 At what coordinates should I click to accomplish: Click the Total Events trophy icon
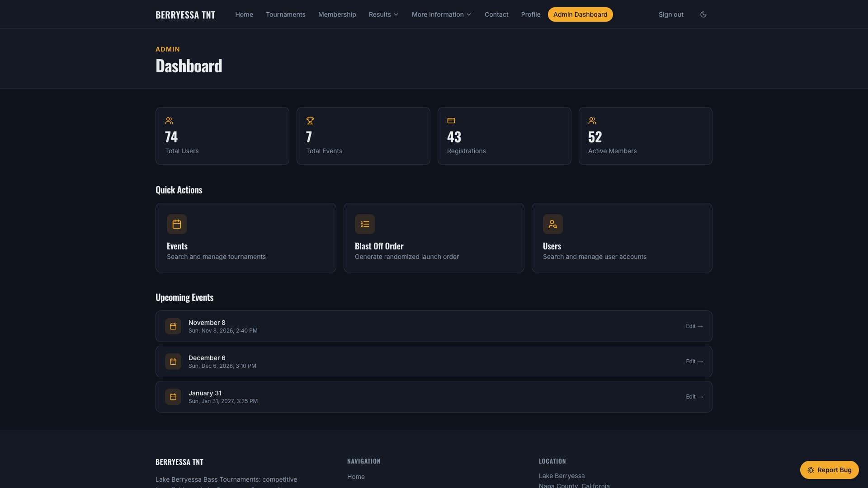(x=310, y=121)
